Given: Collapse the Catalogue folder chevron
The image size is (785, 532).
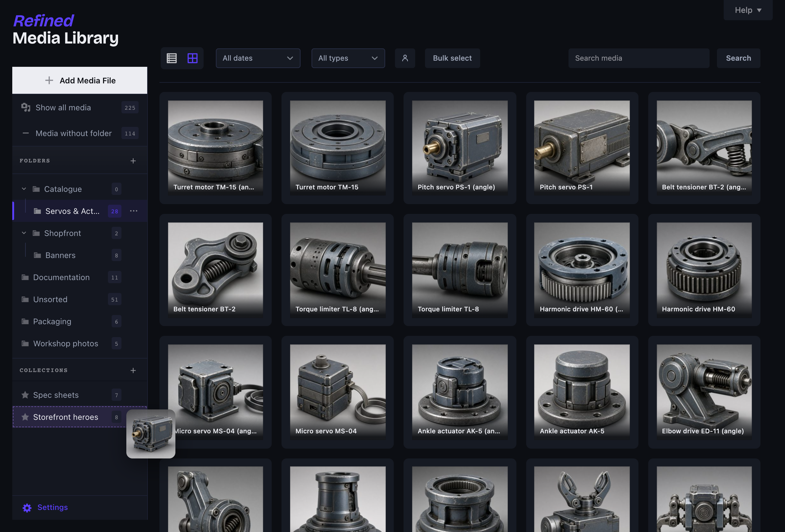Looking at the screenshot, I should 24,189.
